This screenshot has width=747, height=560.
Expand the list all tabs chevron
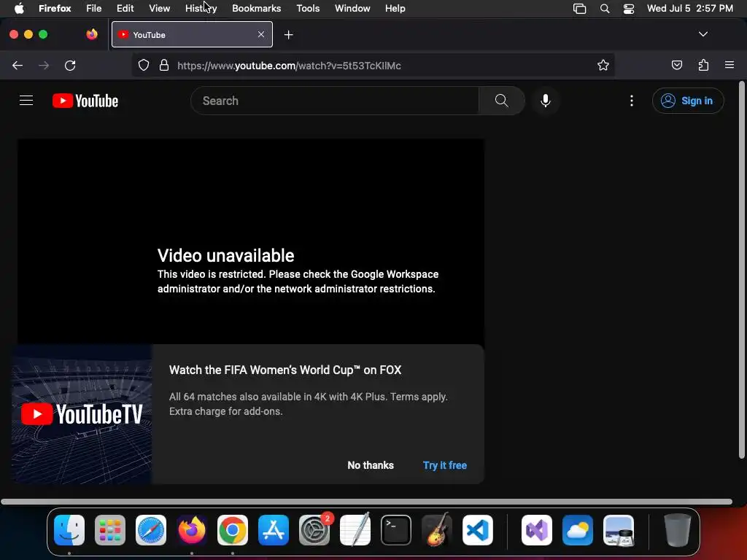(x=703, y=34)
